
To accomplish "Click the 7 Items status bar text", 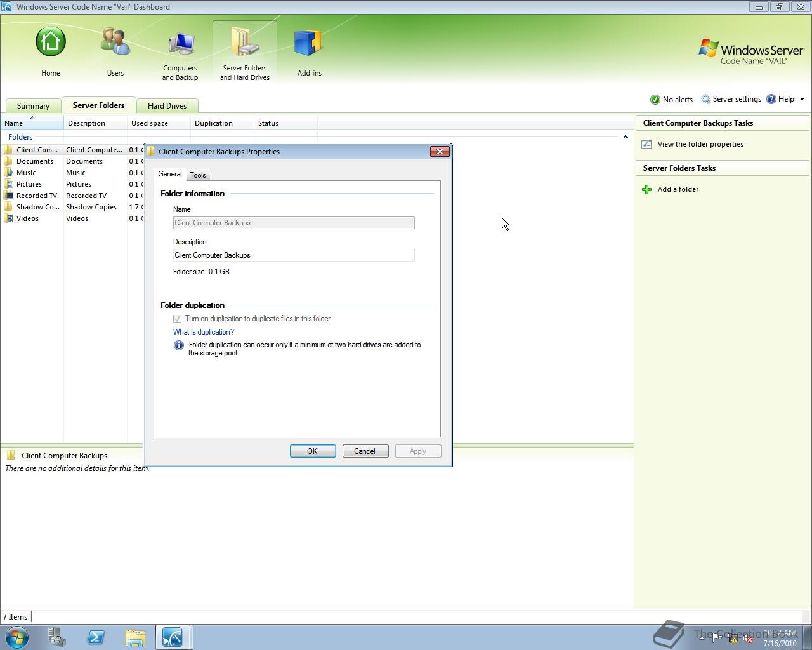I will 15,617.
